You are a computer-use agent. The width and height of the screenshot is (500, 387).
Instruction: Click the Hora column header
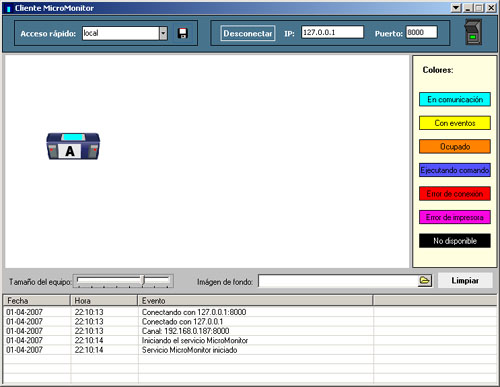click(104, 301)
